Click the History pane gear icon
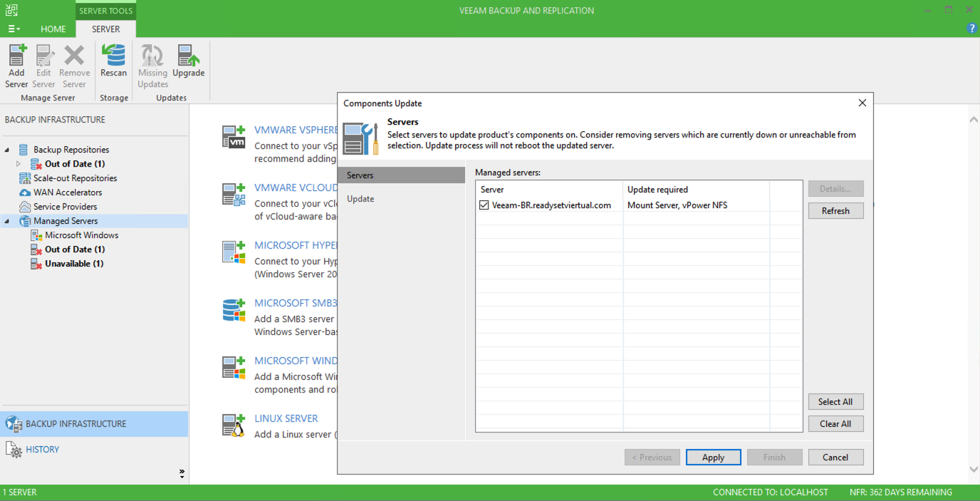980x501 pixels. point(14,450)
